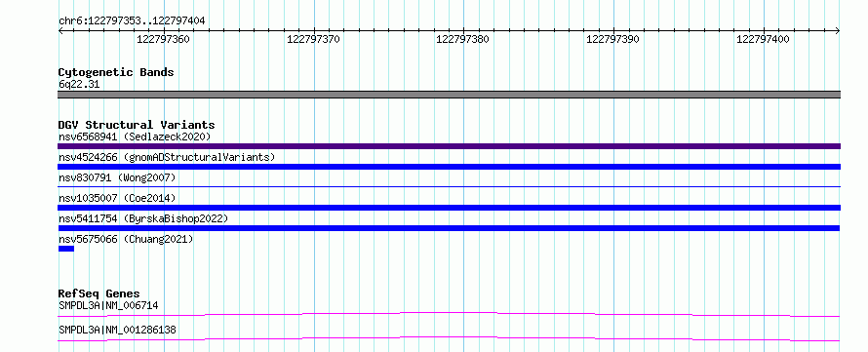Click the magenta SMPDL3A NM_006714 transcript line
Viewport: 868px width, 352px height.
coord(449,314)
